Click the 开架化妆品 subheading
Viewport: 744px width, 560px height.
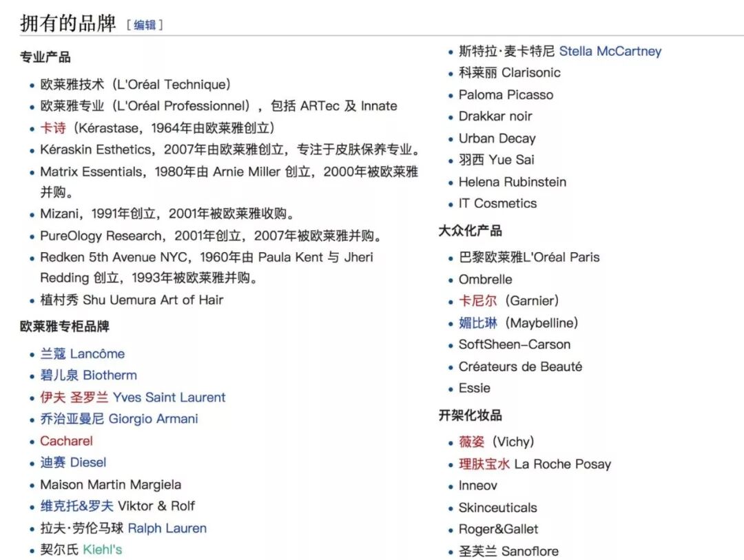coord(471,415)
